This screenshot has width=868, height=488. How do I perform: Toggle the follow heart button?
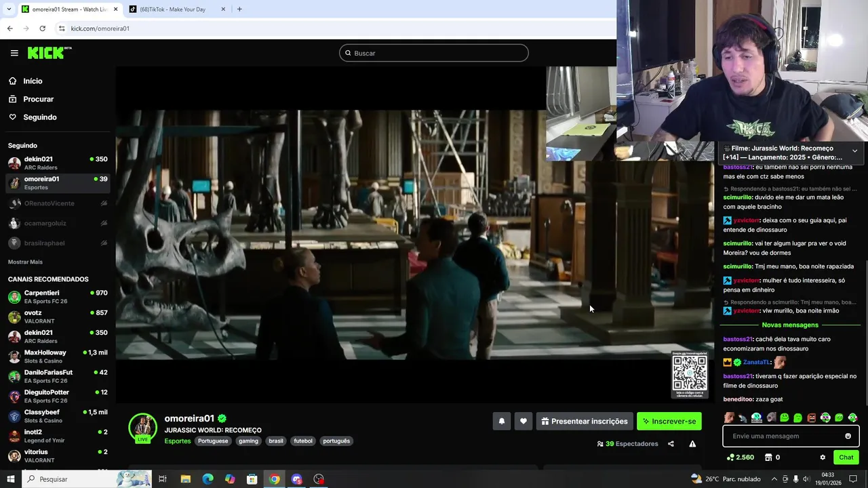click(x=524, y=421)
